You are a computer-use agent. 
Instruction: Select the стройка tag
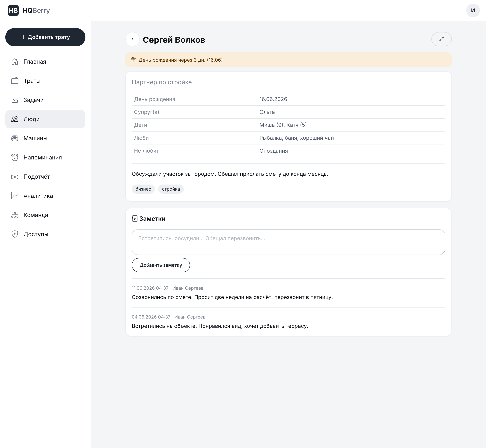coord(171,189)
